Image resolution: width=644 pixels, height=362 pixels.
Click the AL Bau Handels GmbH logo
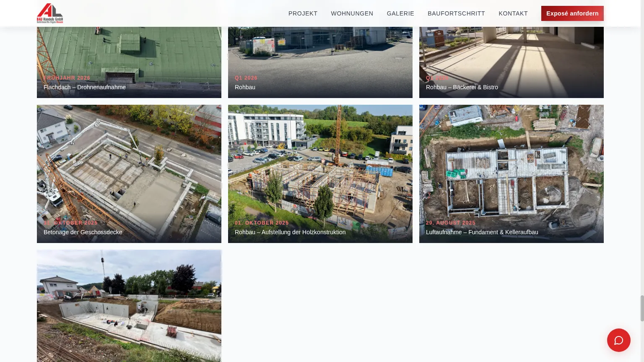point(50,13)
